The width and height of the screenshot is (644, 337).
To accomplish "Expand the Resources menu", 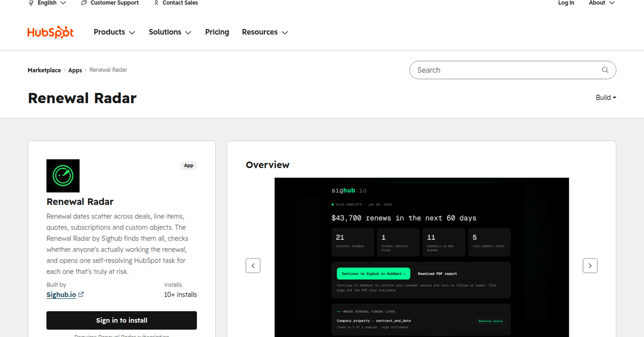I will click(x=265, y=32).
